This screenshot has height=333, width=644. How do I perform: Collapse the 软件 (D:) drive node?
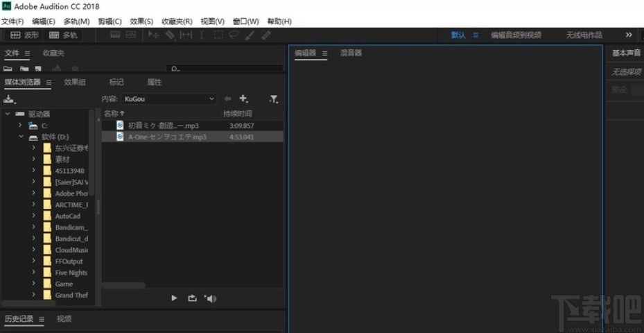point(21,137)
